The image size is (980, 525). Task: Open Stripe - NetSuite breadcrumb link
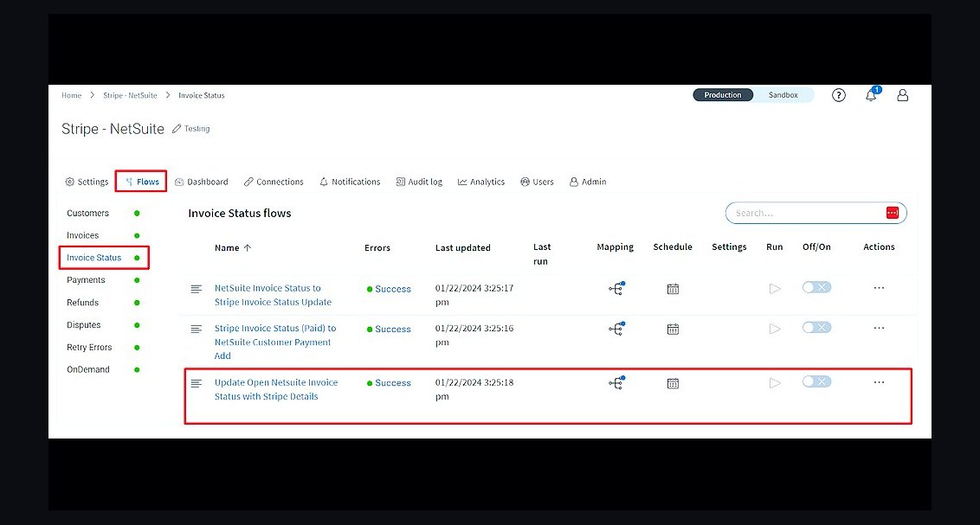tap(130, 95)
